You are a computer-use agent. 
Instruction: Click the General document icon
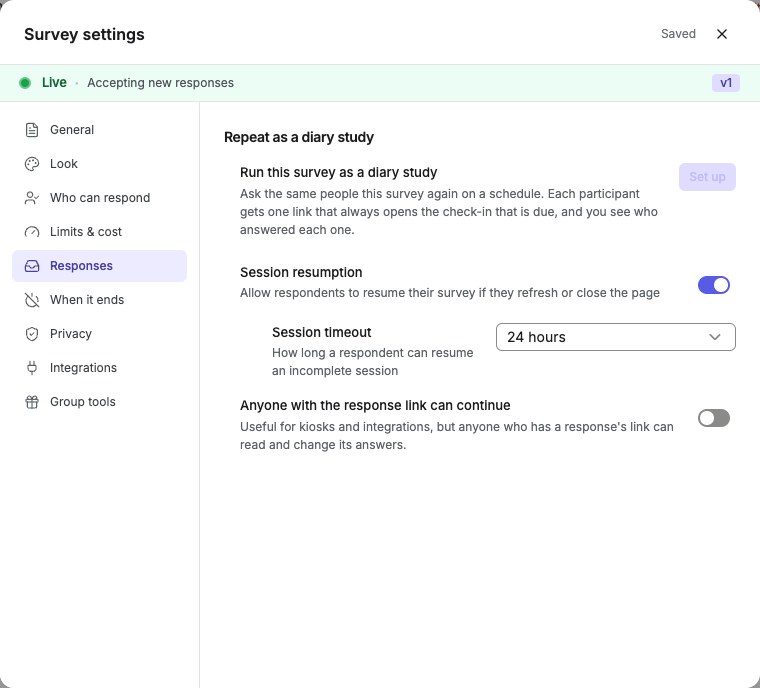pos(32,130)
